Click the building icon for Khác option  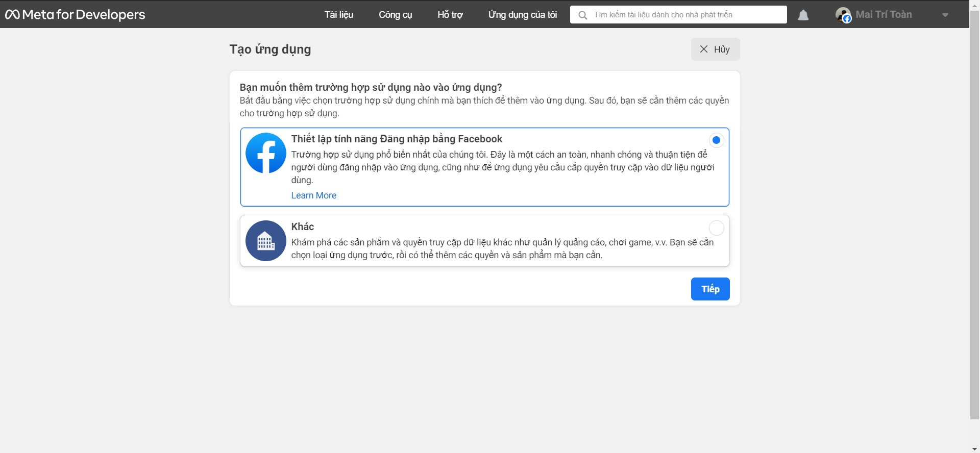(x=266, y=241)
